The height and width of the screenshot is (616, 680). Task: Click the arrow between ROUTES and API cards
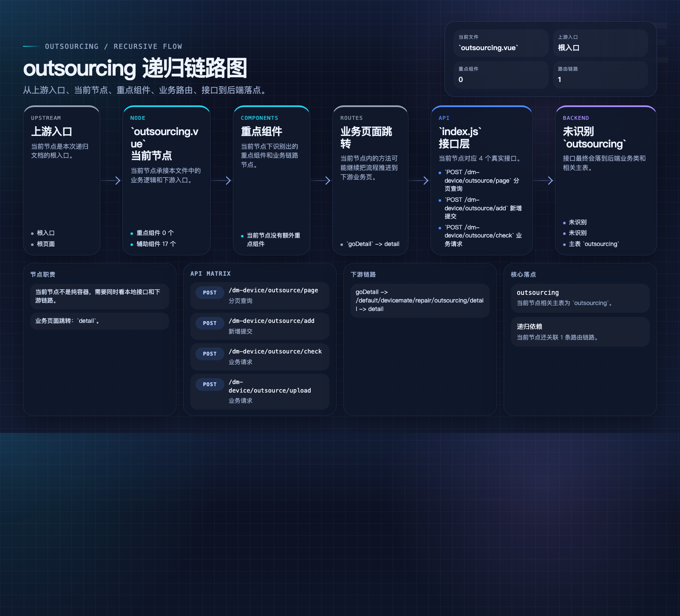(x=419, y=181)
